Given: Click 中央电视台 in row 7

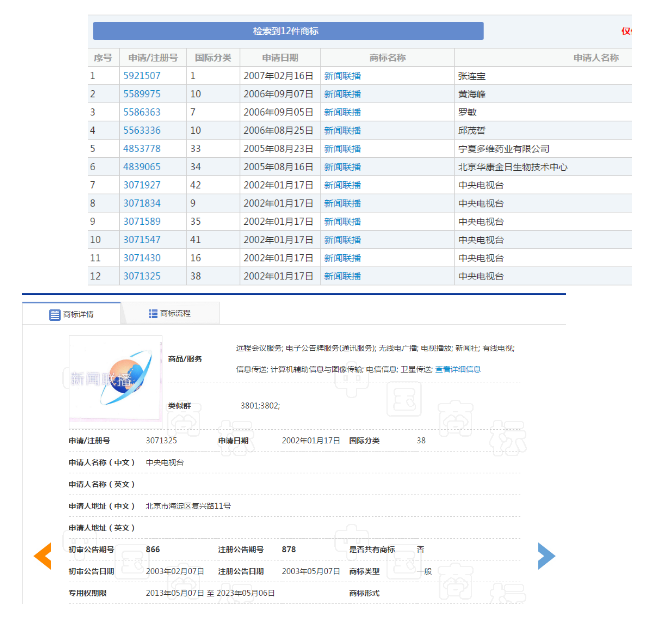Looking at the screenshot, I should click(x=481, y=185).
